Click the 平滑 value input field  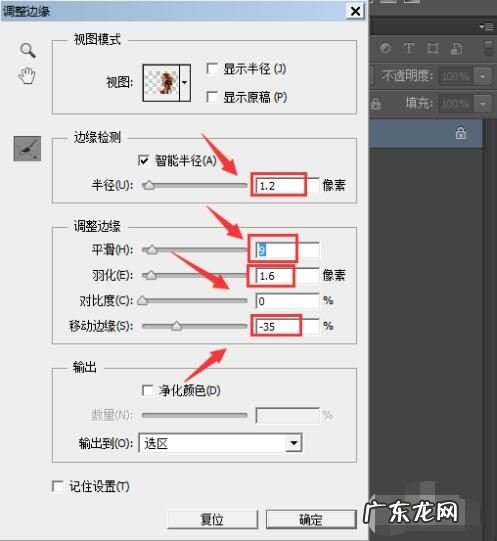coord(287,250)
